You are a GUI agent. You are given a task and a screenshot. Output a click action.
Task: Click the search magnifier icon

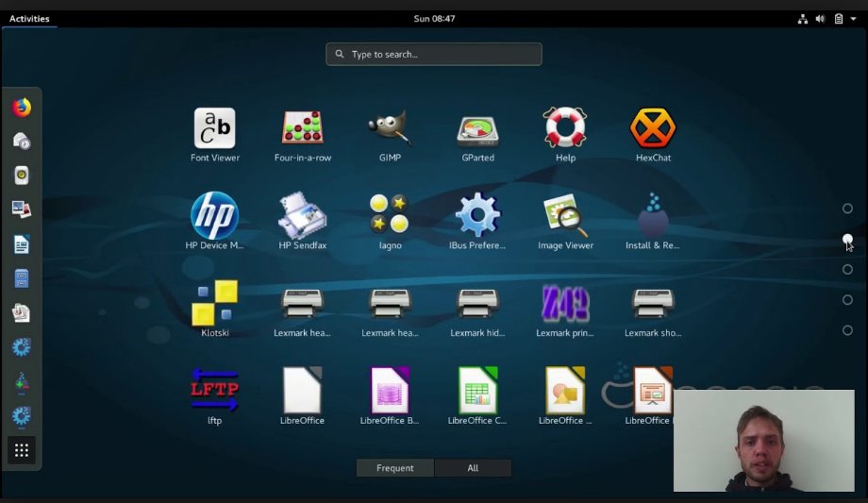340,54
